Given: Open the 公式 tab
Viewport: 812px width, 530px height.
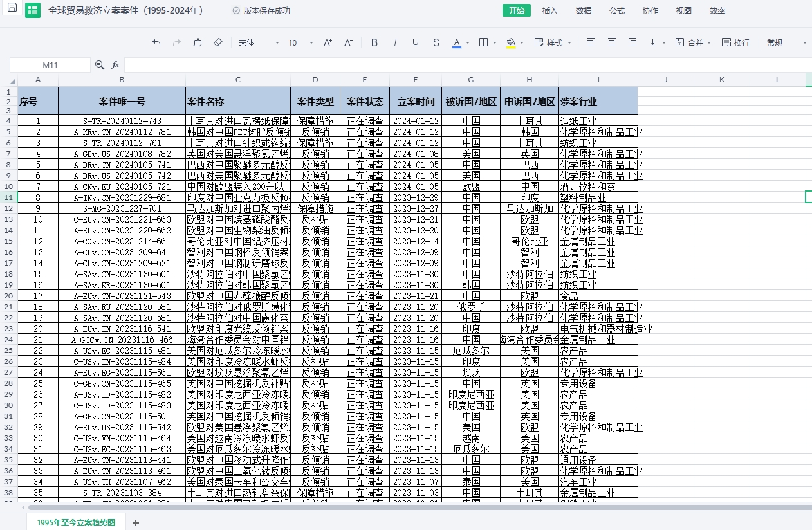Looking at the screenshot, I should coord(617,10).
